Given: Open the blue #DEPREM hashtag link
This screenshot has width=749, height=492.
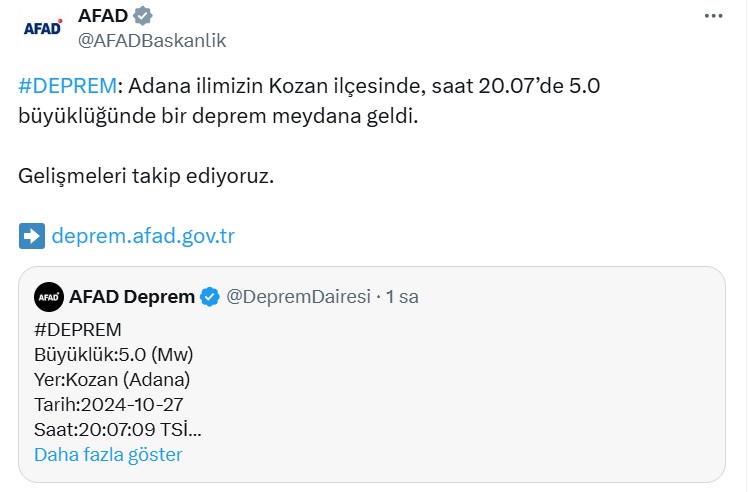Looking at the screenshot, I should [x=67, y=86].
